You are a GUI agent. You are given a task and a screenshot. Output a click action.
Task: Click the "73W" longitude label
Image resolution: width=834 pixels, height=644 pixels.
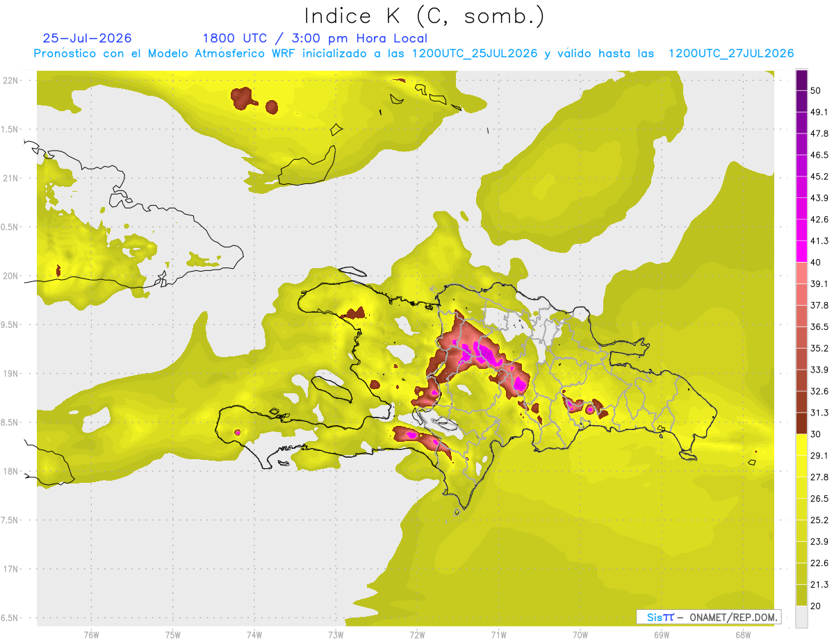tap(336, 635)
